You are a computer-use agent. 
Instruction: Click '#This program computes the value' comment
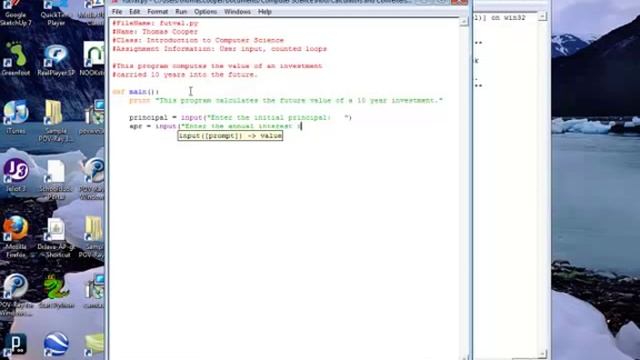click(217, 66)
